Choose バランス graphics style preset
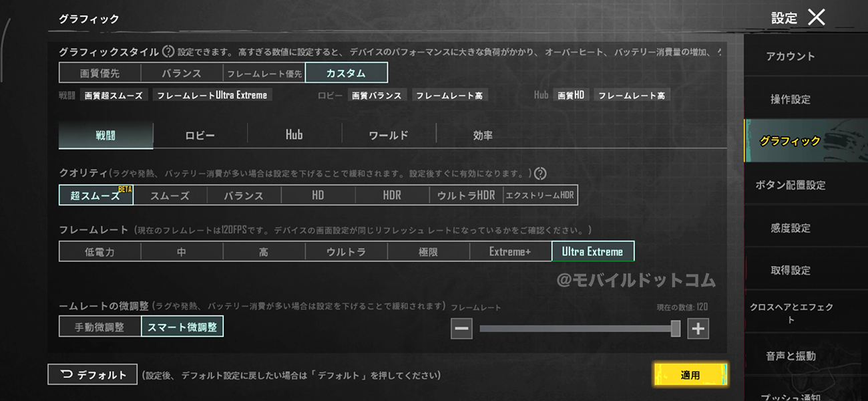This screenshot has width=868, height=401. 182,73
